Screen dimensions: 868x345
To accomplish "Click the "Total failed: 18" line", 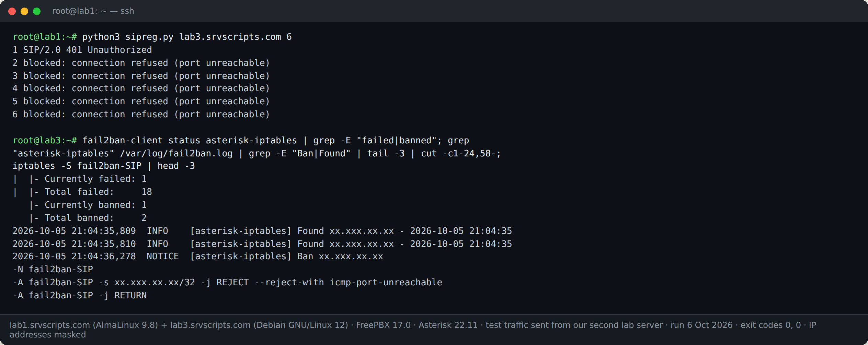I will point(82,192).
